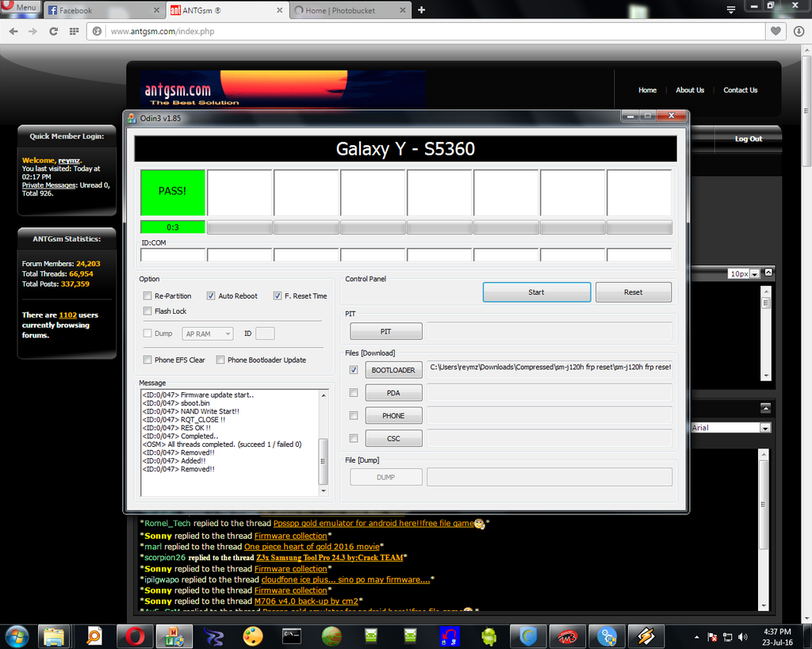This screenshot has width=812, height=649.
Task: Go forward in browser history
Action: 33,32
